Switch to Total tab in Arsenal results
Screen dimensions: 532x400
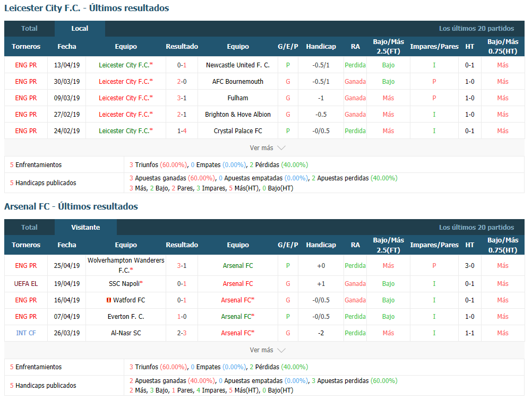point(29,227)
